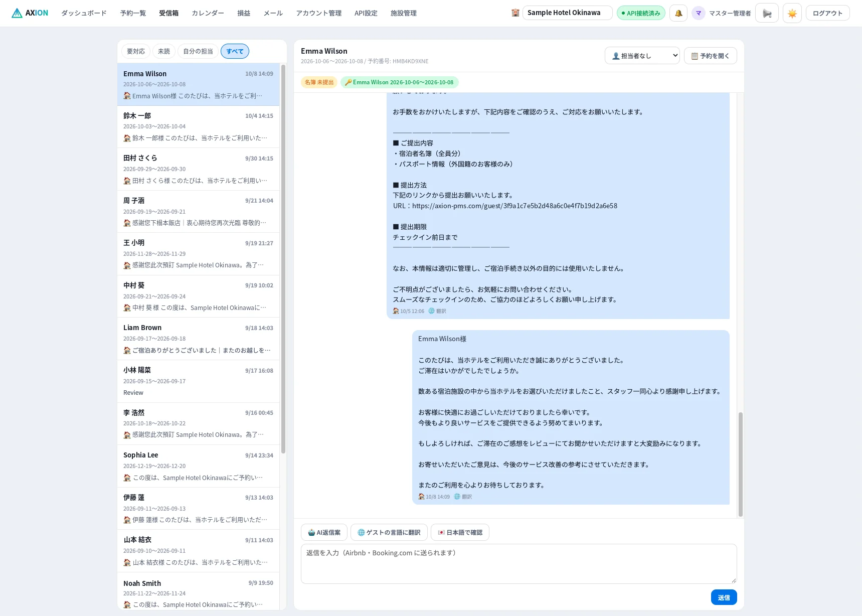The width and height of the screenshot is (862, 616).
Task: Click translate icon on 10/5 12:06 message
Action: (x=437, y=311)
